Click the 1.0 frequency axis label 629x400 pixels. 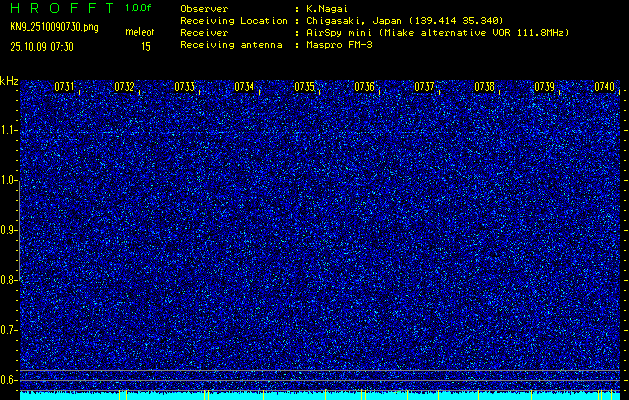(x=9, y=180)
